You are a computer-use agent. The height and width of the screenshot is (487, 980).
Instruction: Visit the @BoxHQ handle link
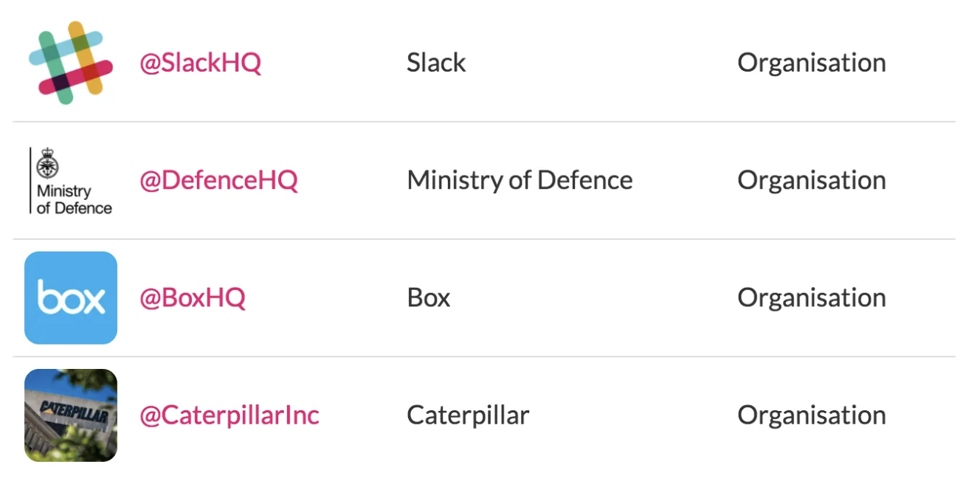[x=193, y=297]
